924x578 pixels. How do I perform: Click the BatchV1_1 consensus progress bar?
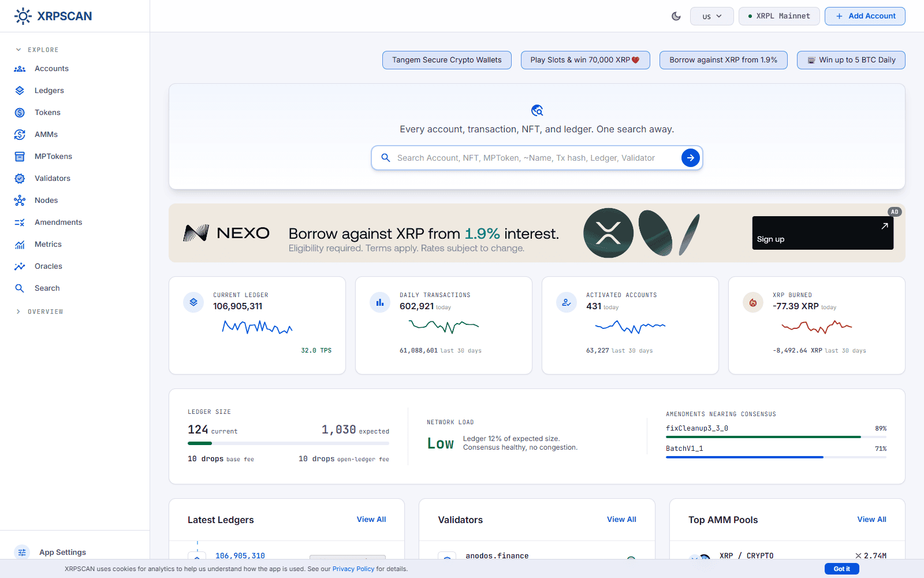(776, 457)
